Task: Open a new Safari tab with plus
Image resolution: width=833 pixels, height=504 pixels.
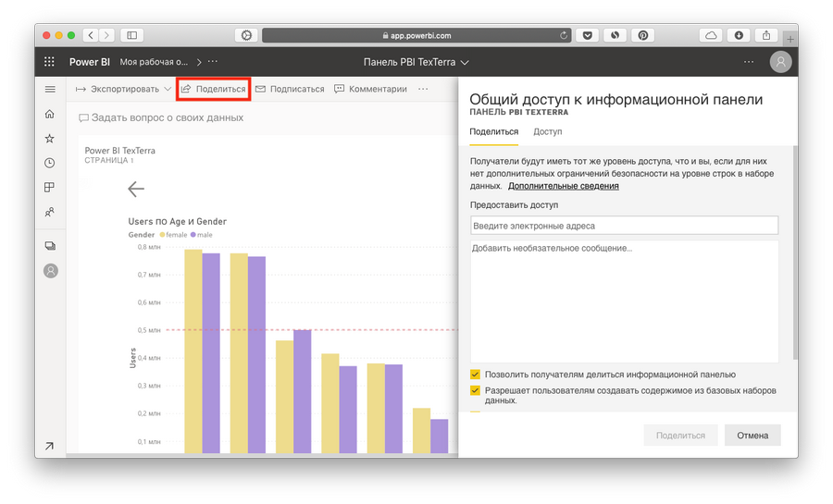Action: [x=790, y=39]
